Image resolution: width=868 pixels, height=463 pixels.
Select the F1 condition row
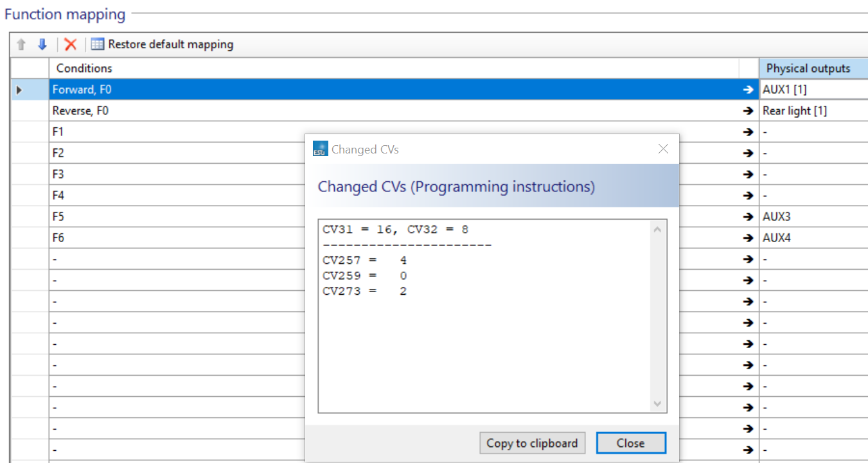(x=173, y=132)
